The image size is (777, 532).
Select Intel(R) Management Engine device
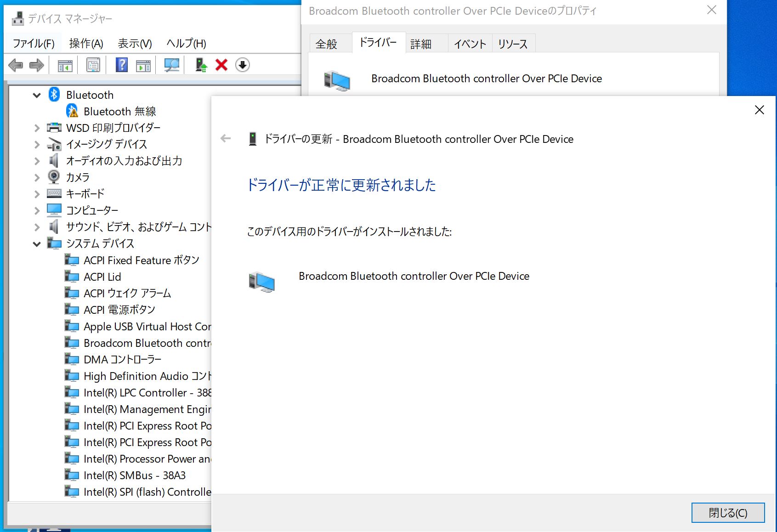coord(147,409)
